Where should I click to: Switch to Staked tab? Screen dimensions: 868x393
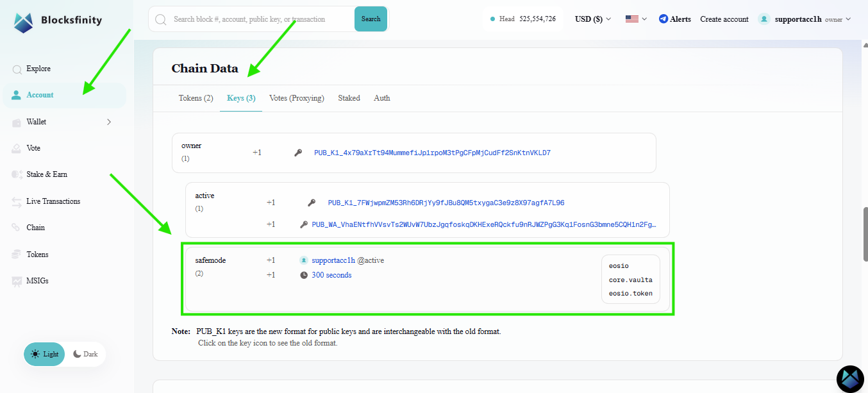349,98
